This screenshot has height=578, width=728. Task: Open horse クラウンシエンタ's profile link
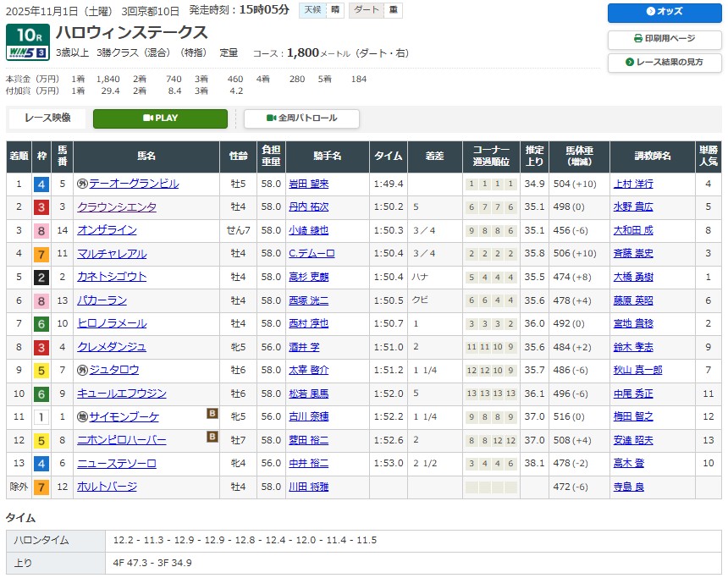pos(117,206)
